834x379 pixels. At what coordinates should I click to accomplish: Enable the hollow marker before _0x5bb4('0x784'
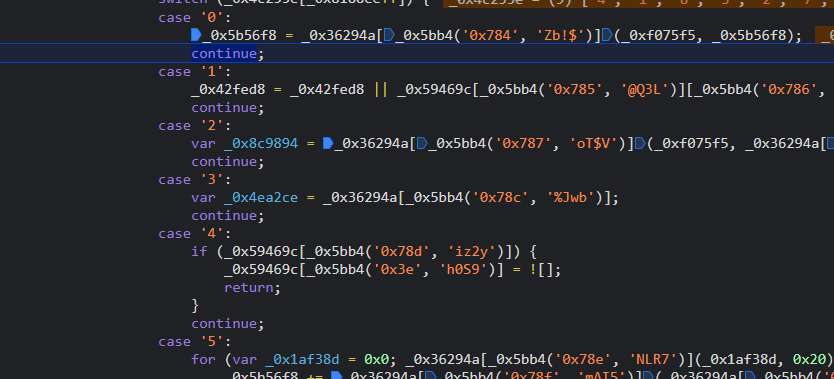[389, 36]
